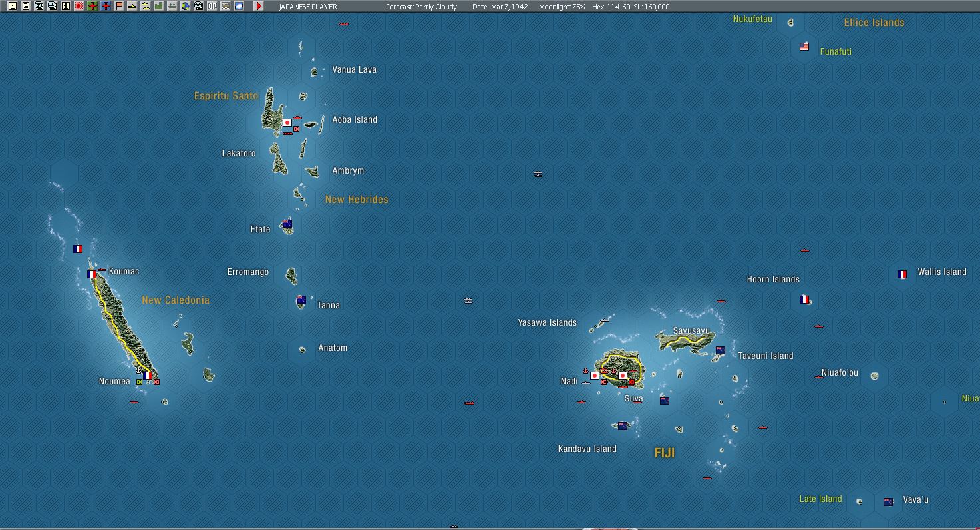Click the green terrain toolbar icon
980x530 pixels.
point(159,6)
